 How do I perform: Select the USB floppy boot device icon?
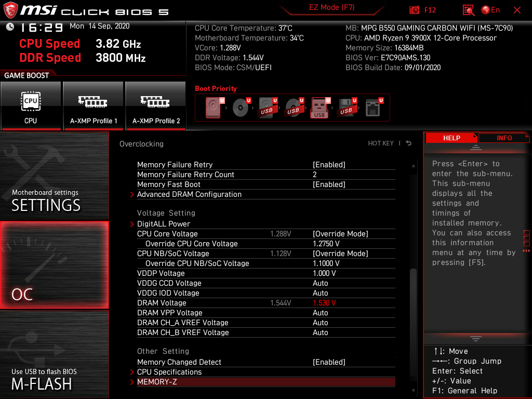point(347,108)
